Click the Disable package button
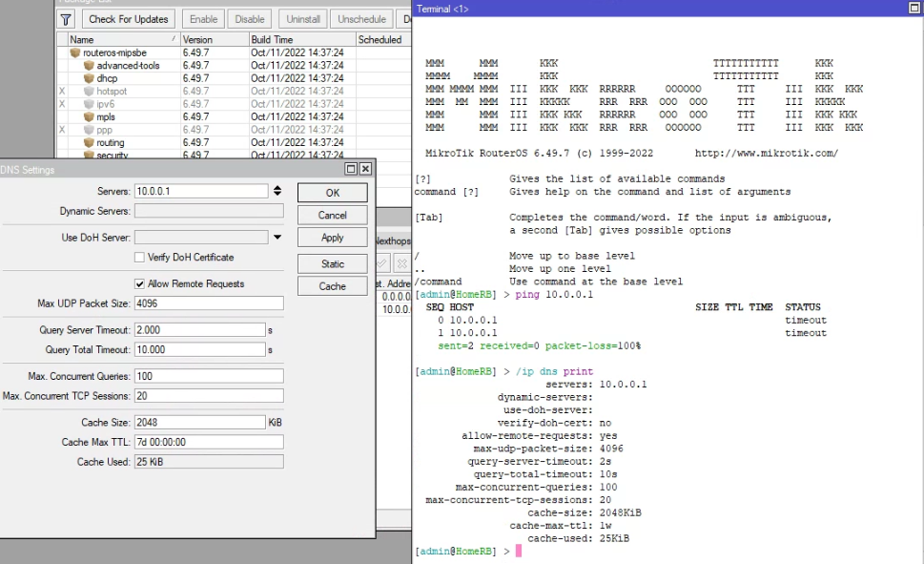Viewport: 924px width, 564px height. (x=250, y=19)
